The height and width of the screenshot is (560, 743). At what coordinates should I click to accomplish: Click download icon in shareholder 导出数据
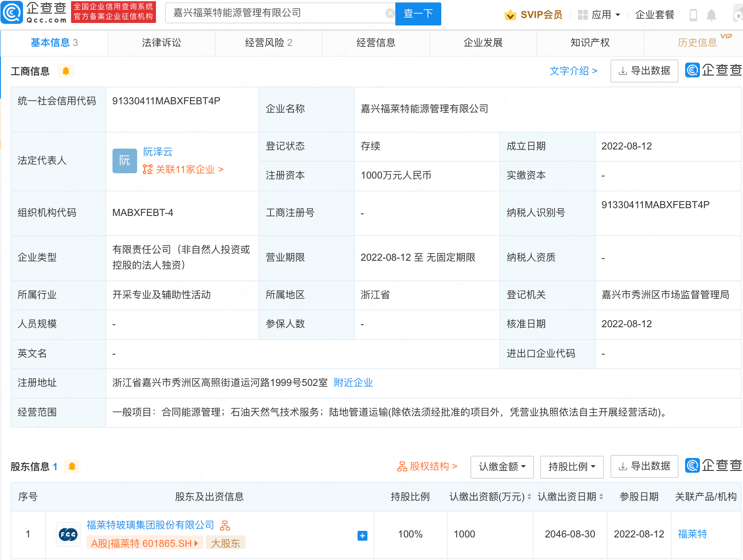tap(623, 466)
